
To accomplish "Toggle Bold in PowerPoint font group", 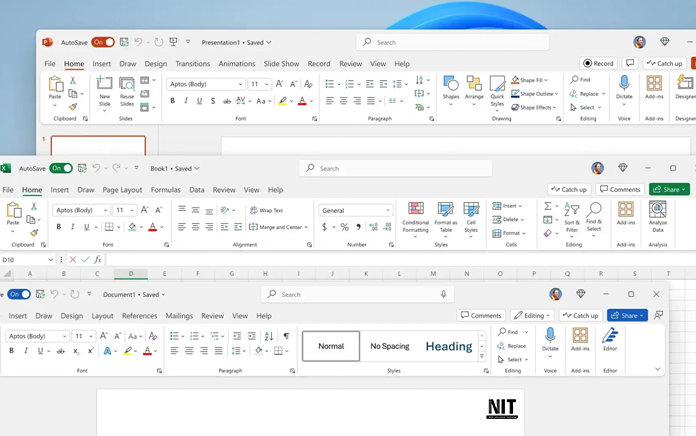I will point(172,101).
